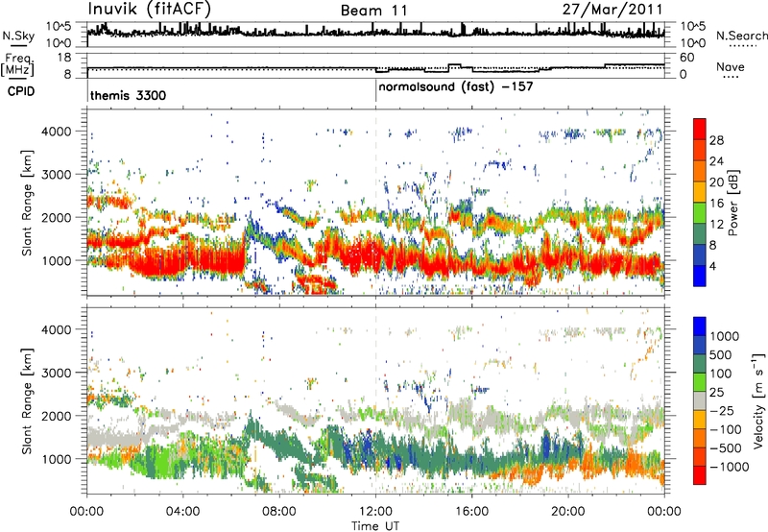Click the 'CPID' row label
Viewport: 768px width, 532px height.
[21, 91]
